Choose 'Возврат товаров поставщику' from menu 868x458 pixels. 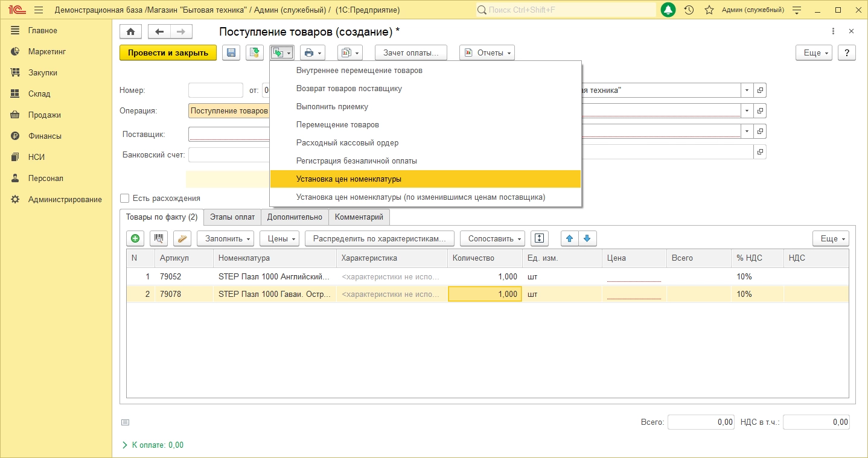(x=349, y=89)
